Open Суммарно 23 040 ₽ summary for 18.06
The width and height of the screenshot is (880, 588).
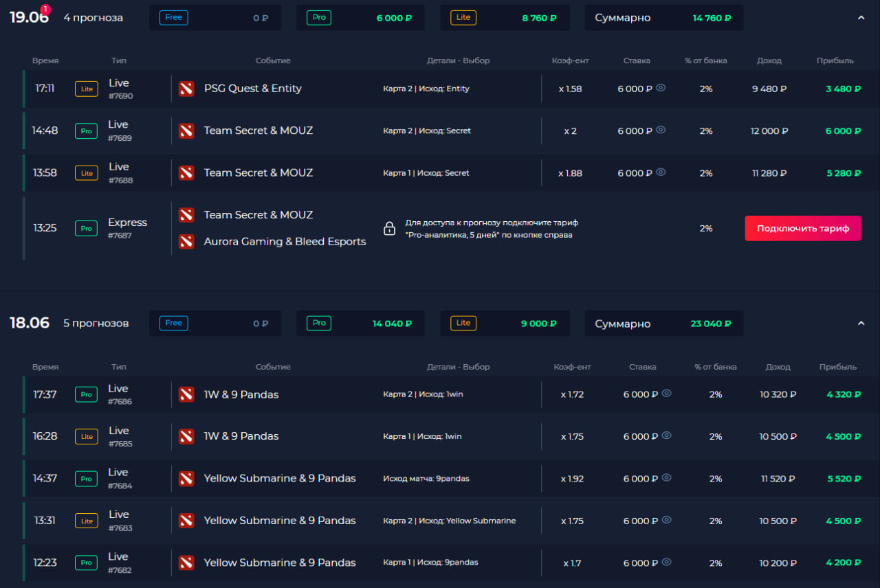(x=664, y=324)
